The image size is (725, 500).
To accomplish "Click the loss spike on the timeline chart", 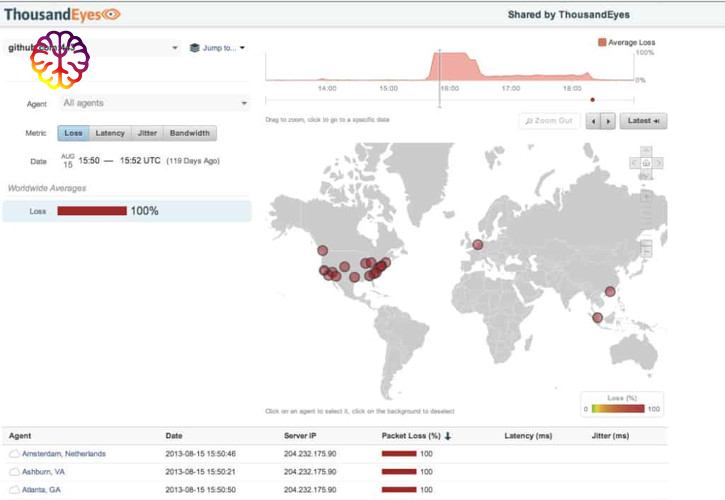I will (455, 66).
